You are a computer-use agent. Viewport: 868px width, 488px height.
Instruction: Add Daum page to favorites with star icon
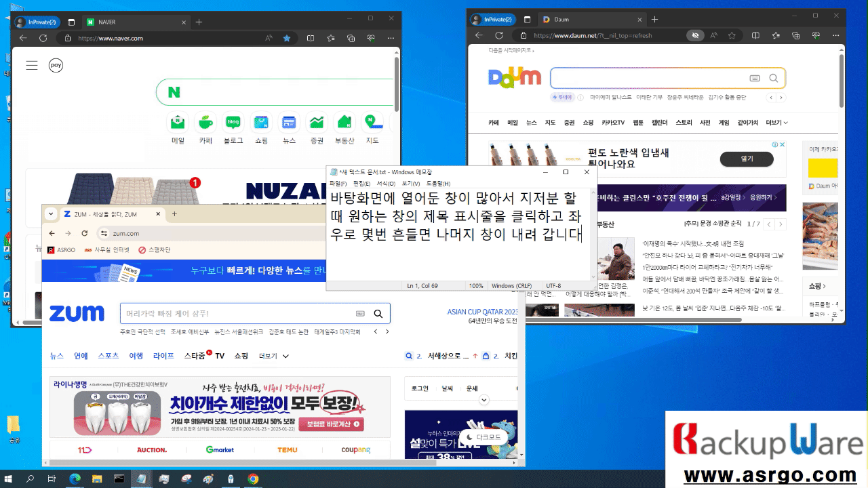pos(732,35)
